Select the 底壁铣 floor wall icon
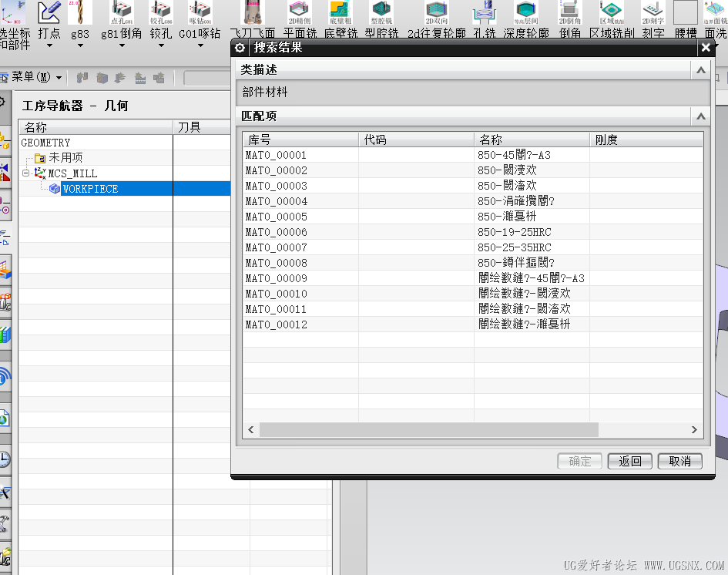 click(x=341, y=12)
